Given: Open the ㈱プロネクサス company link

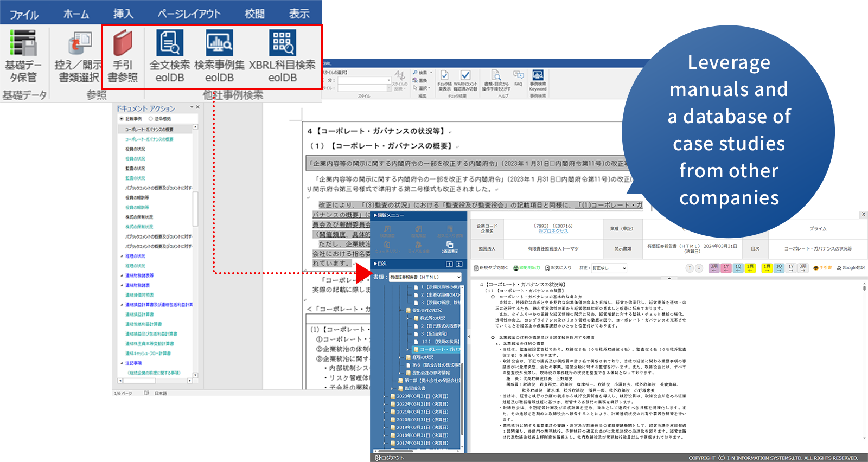Looking at the screenshot, I should [x=553, y=231].
